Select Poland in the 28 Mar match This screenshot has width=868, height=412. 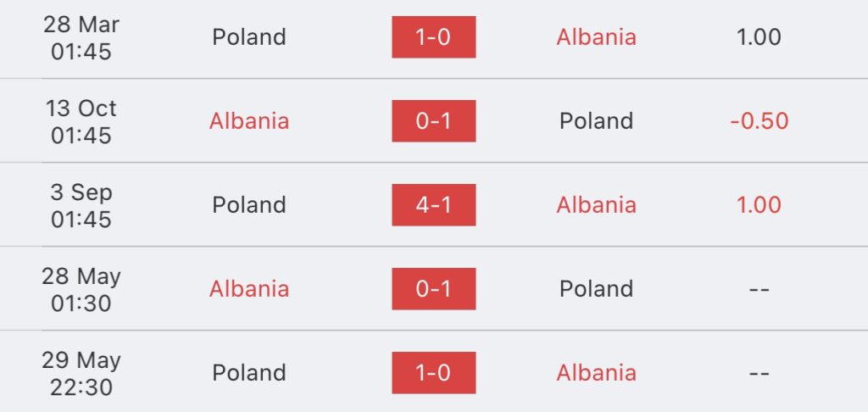click(249, 37)
